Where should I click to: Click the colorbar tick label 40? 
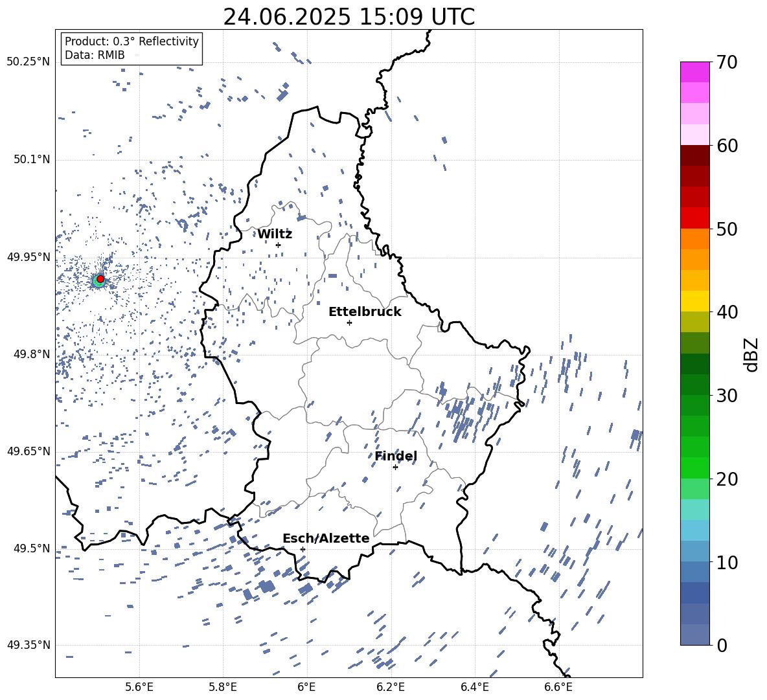[x=727, y=312]
